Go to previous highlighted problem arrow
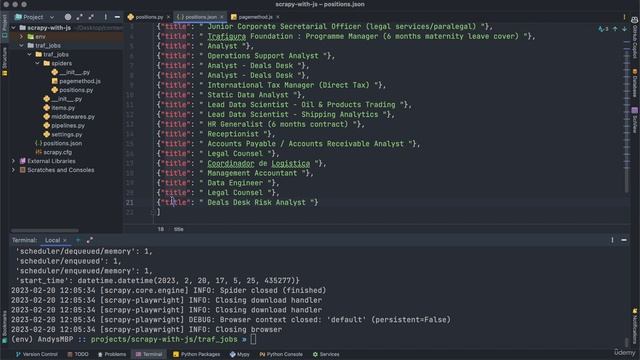 click(x=615, y=29)
